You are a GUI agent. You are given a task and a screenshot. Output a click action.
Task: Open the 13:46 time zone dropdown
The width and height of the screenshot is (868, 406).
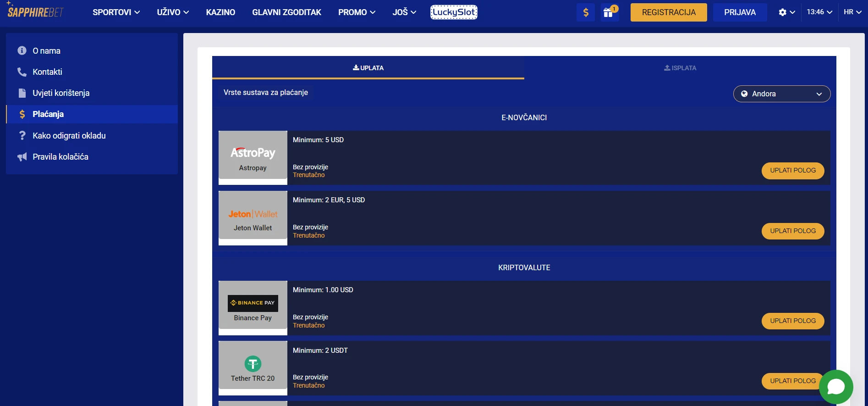(819, 12)
